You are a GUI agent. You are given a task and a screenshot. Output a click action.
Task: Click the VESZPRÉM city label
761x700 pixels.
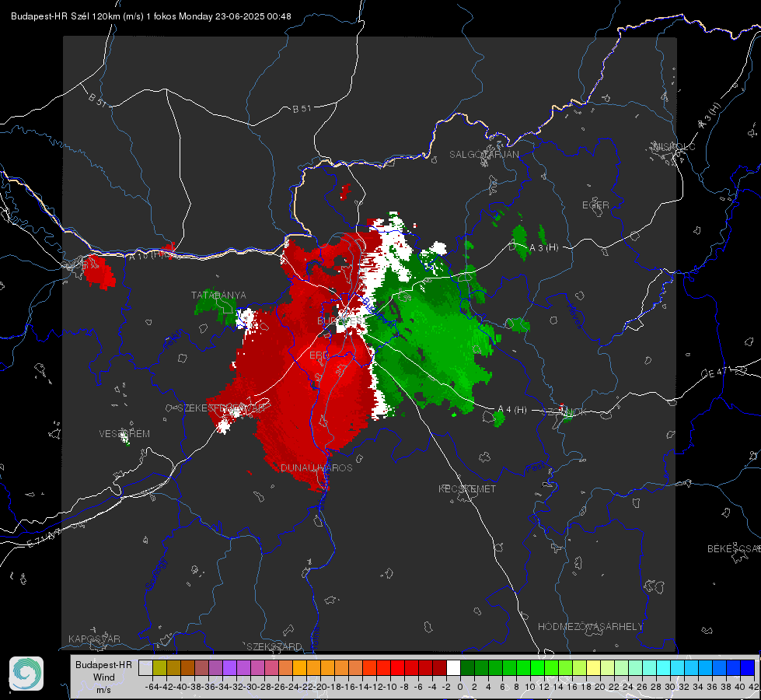pyautogui.click(x=124, y=433)
